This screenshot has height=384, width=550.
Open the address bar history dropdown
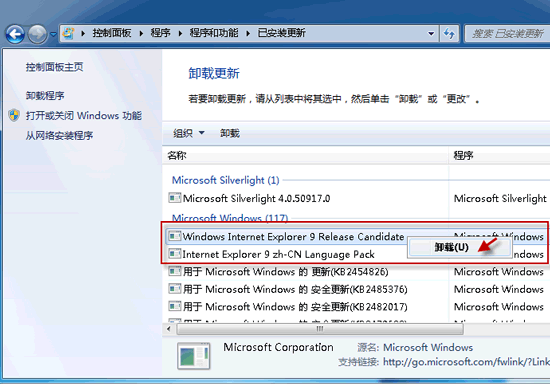[x=431, y=34]
